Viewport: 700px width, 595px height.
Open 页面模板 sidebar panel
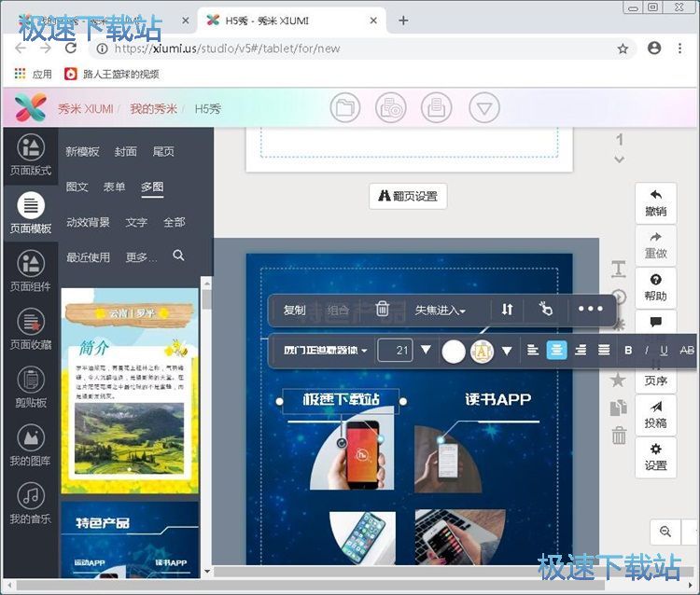pyautogui.click(x=31, y=213)
